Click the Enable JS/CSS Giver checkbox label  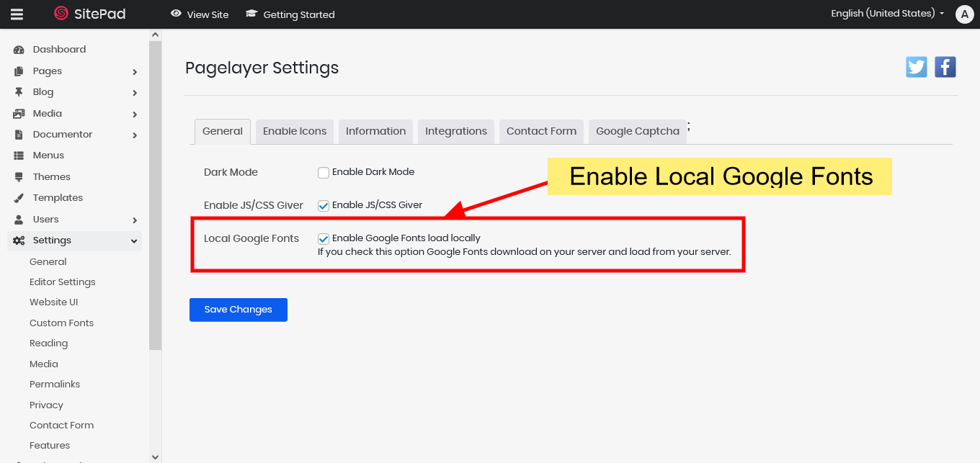click(x=377, y=205)
